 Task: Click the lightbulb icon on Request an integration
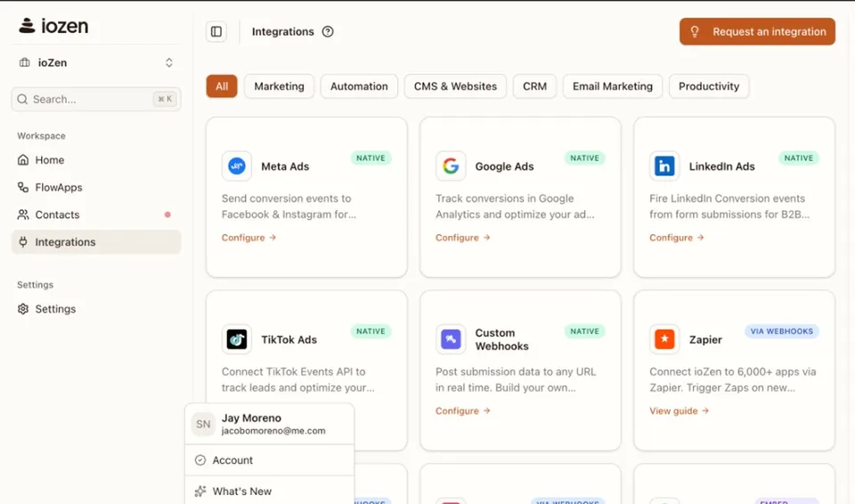(x=695, y=32)
